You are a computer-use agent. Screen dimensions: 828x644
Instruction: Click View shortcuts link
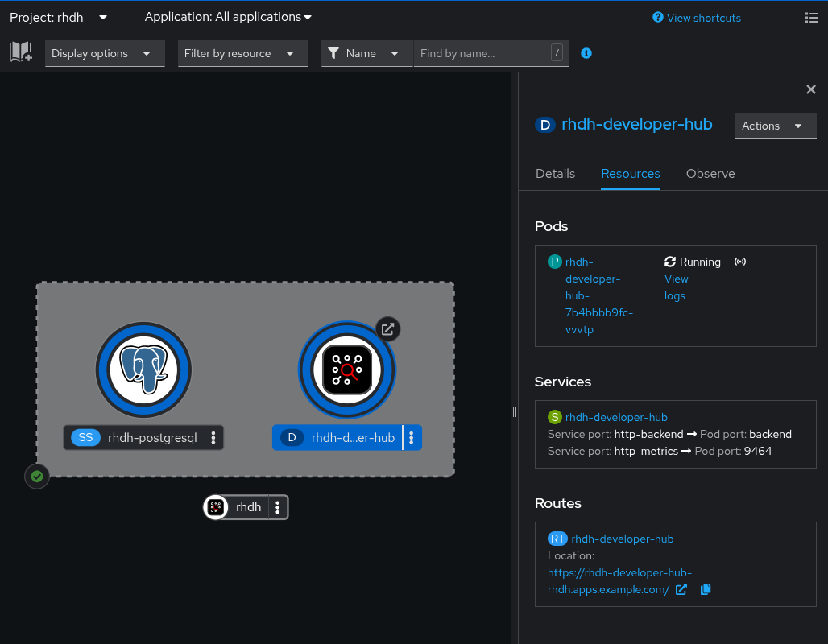[697, 18]
